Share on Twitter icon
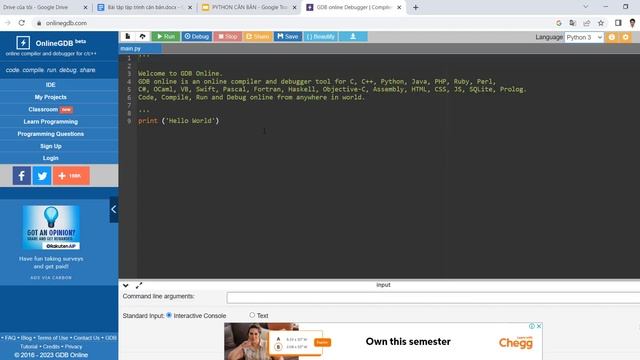 [42, 176]
